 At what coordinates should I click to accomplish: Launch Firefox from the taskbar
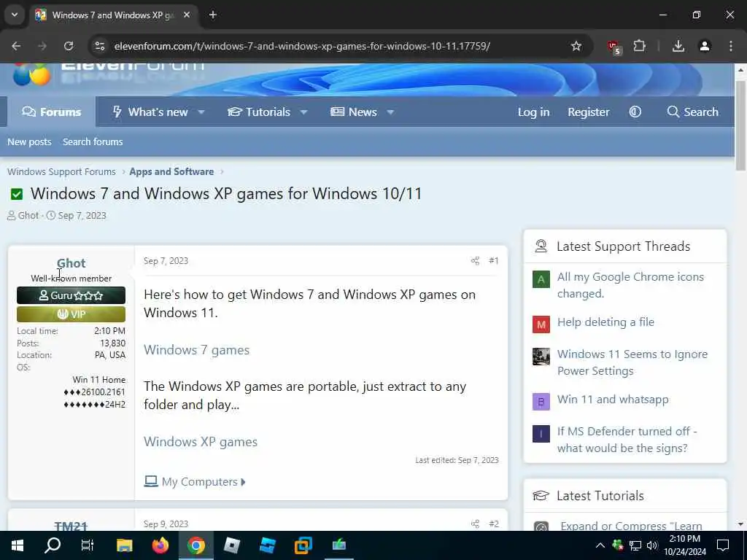(x=160, y=545)
